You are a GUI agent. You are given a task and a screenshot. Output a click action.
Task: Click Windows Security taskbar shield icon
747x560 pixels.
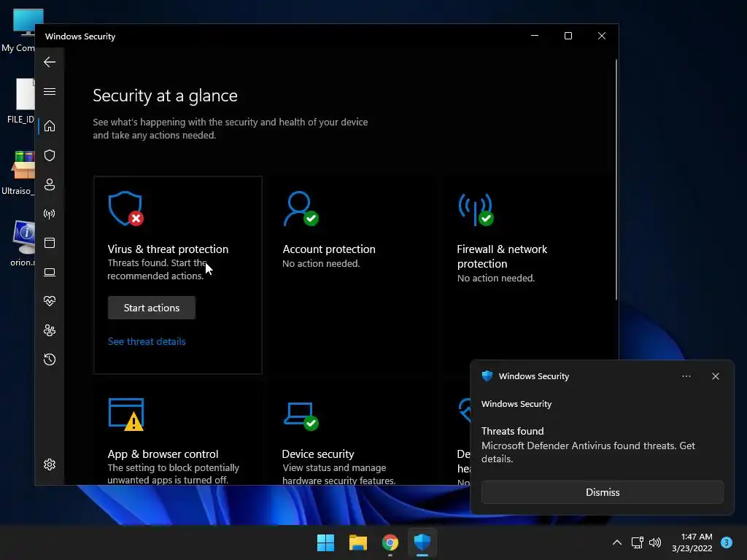(422, 542)
